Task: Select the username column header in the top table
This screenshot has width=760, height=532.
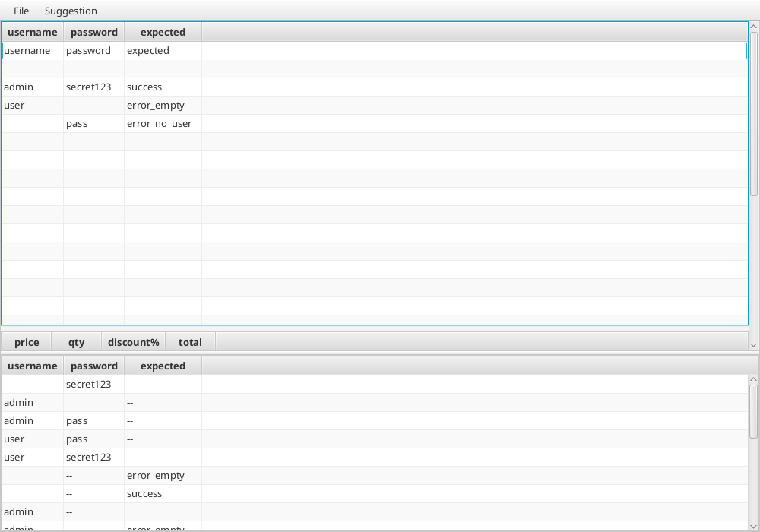Action: coord(32,32)
